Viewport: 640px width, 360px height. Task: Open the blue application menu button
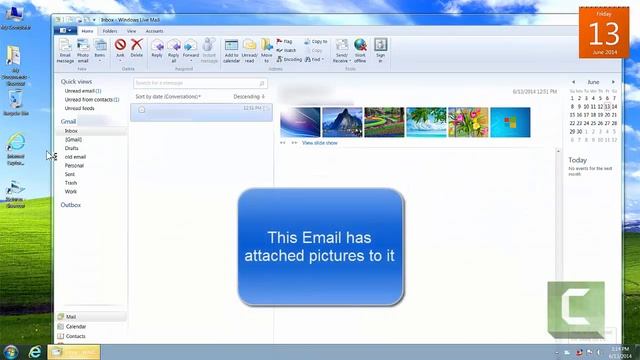coord(65,31)
